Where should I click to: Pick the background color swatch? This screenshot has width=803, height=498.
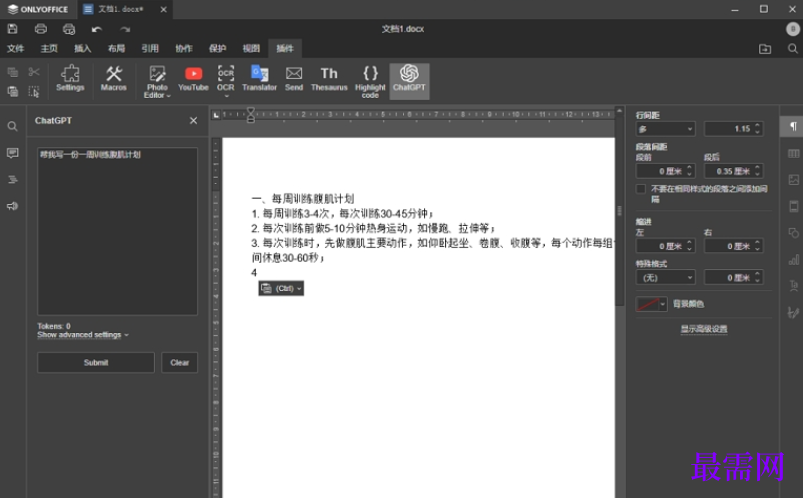[647, 304]
